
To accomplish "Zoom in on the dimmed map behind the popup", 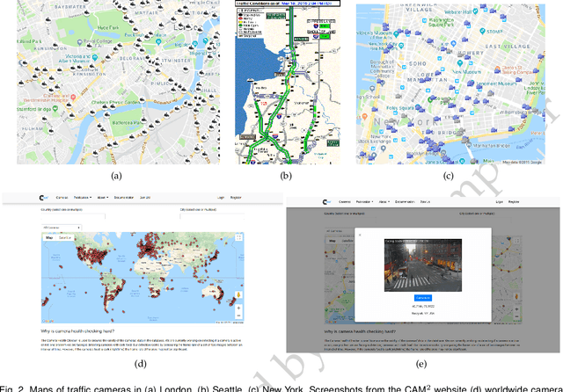I will tap(516, 309).
